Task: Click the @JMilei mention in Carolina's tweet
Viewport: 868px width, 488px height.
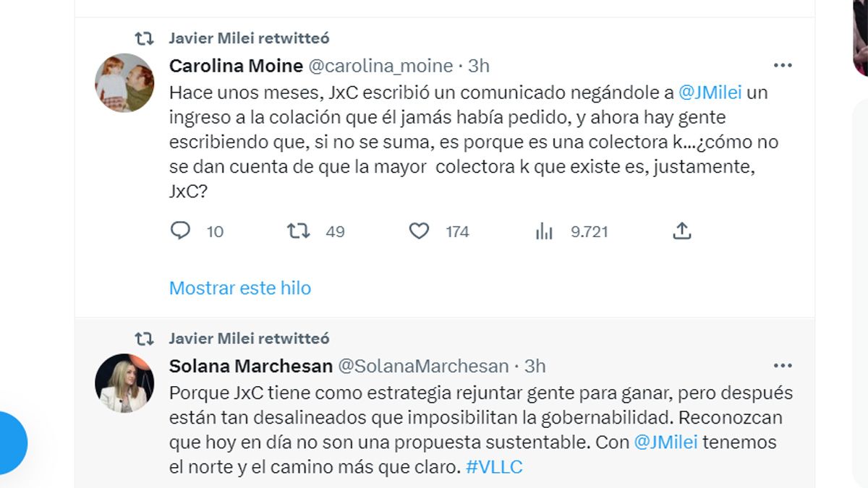Action: (710, 93)
